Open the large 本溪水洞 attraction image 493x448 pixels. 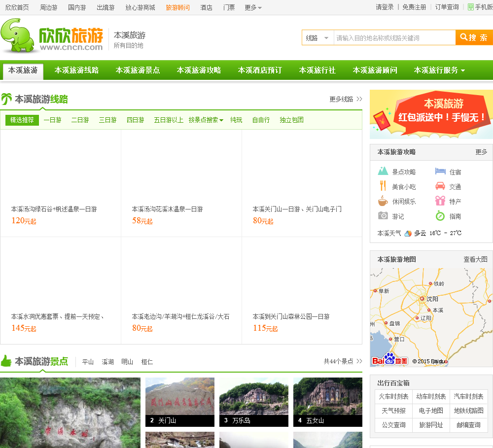point(70,413)
